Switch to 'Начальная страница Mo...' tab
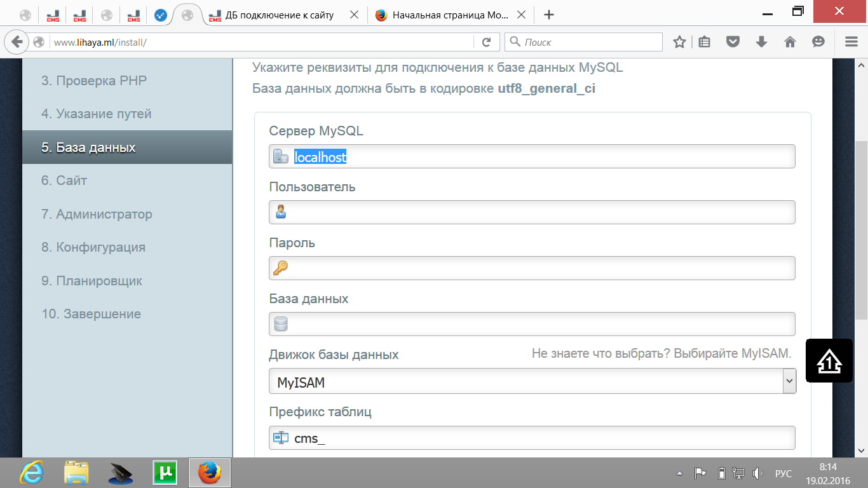This screenshot has width=868, height=488. (x=450, y=15)
